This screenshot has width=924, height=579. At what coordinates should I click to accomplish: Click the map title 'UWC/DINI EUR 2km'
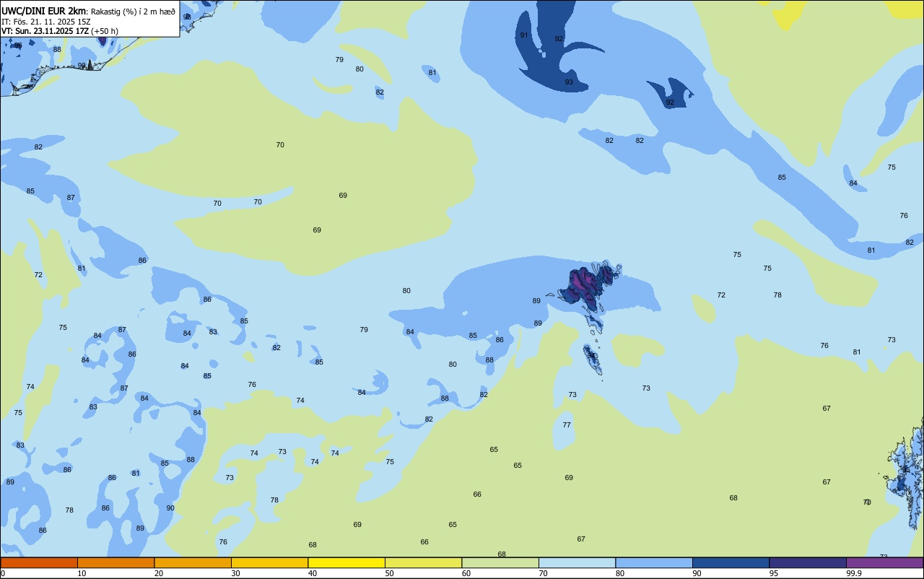pos(43,11)
